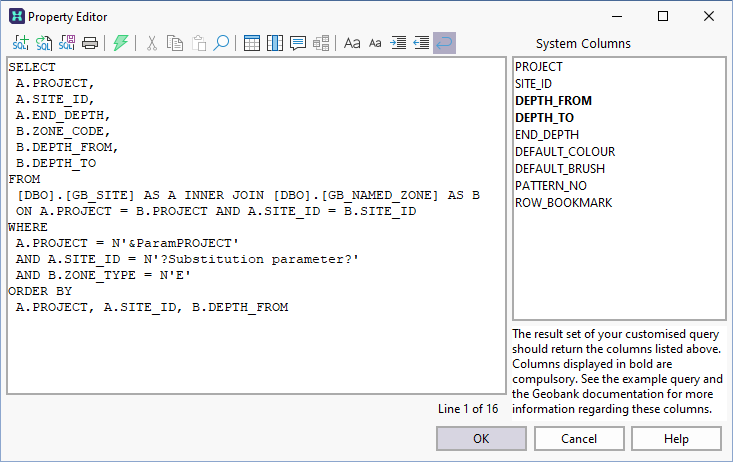The height and width of the screenshot is (462, 733).
Task: Print the SQL query
Action: [x=90, y=43]
